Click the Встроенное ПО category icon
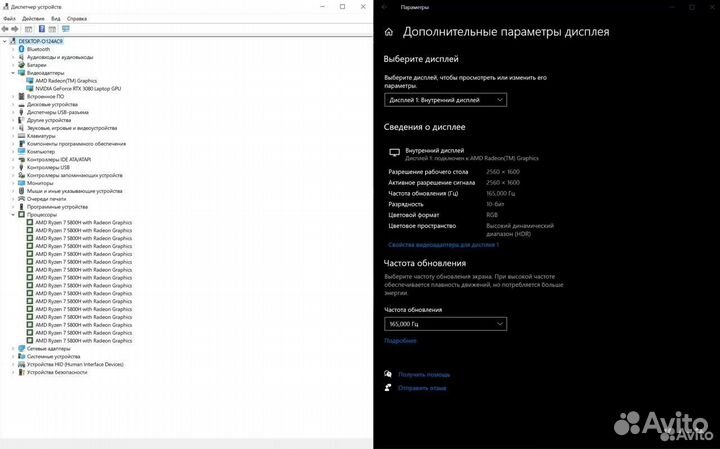Image resolution: width=720 pixels, height=449 pixels. point(21,96)
